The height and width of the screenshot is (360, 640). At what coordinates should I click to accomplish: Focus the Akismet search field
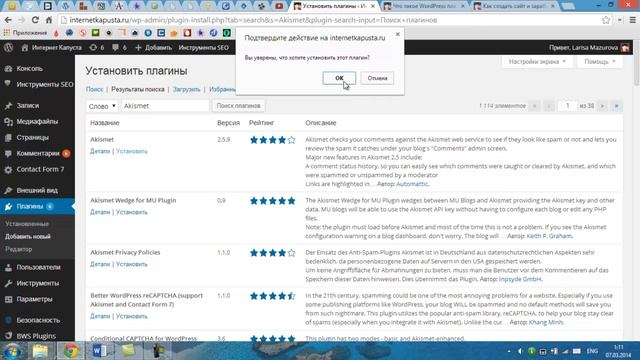[165, 106]
